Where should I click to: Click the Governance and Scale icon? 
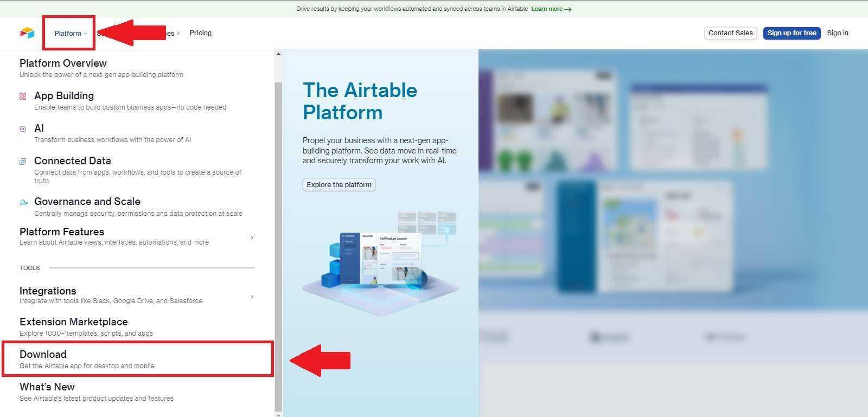click(x=23, y=202)
